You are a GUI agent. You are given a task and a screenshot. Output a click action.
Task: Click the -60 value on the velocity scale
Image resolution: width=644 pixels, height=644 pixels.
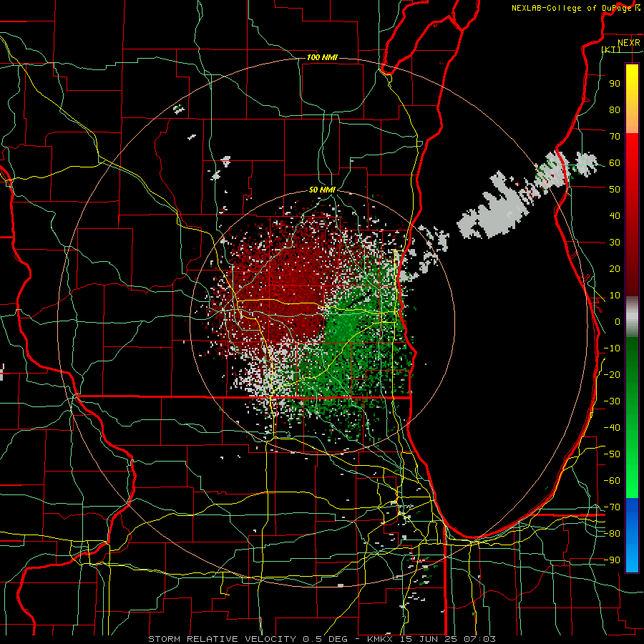[612, 481]
